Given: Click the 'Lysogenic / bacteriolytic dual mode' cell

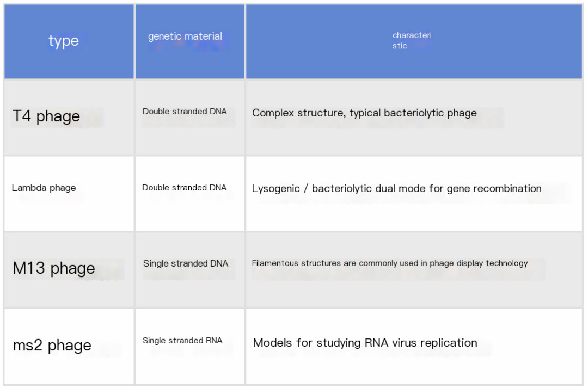Looking at the screenshot, I should [x=396, y=189].
